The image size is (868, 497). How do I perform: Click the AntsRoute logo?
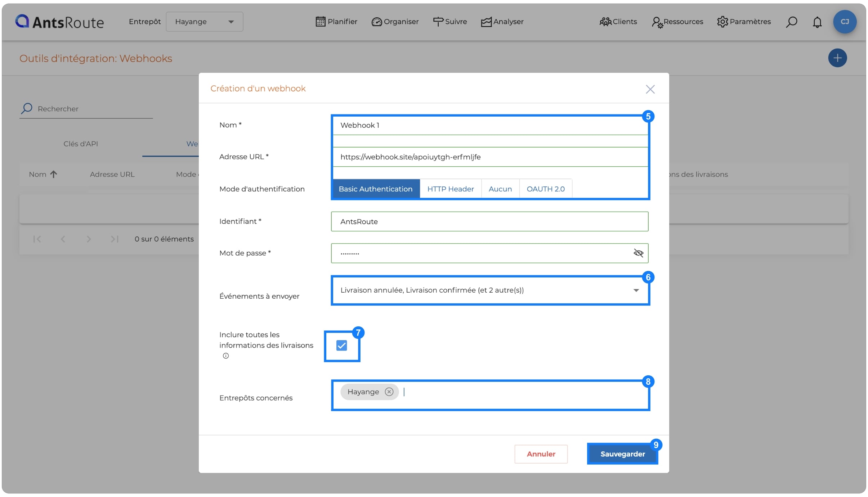pos(59,22)
